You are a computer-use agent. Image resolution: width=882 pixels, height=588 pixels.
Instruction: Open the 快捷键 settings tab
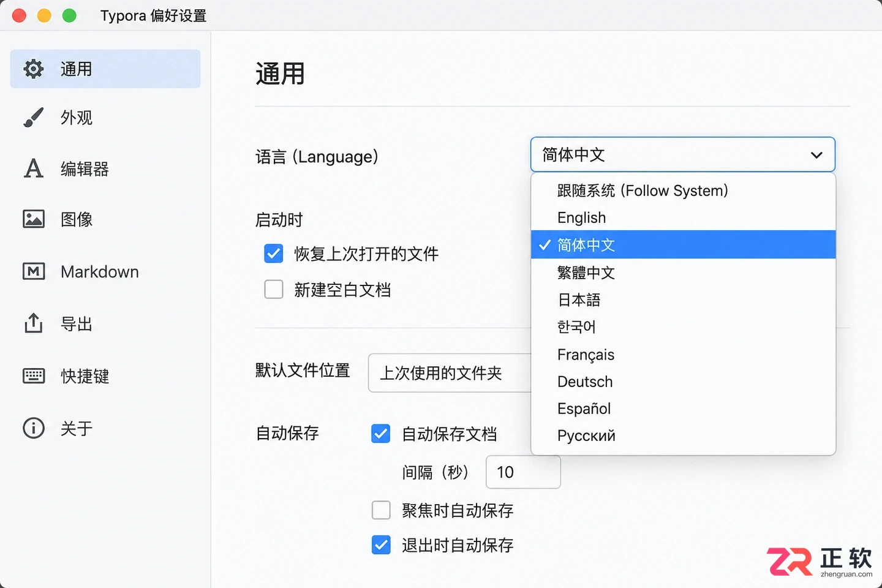point(105,375)
